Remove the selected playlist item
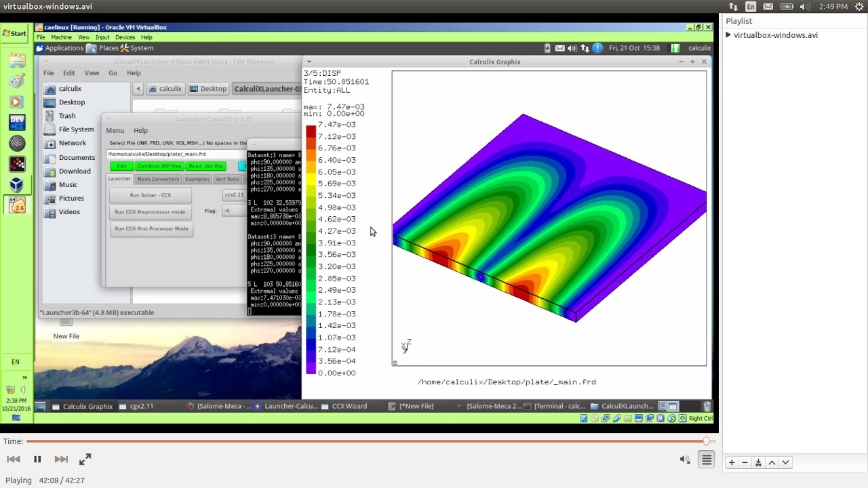Image resolution: width=868 pixels, height=488 pixels. (745, 462)
